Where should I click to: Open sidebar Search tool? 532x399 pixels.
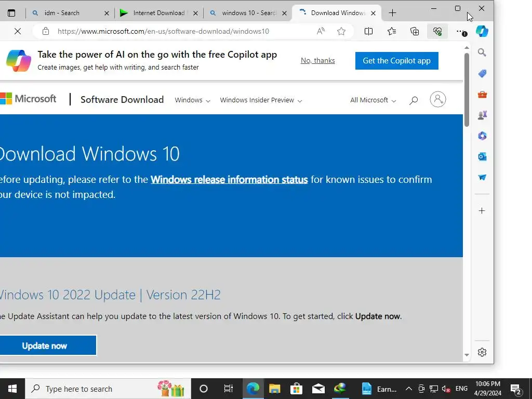point(482,52)
